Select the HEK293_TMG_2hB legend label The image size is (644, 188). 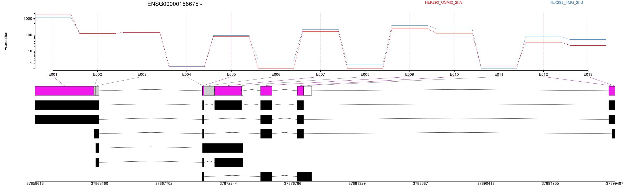(566, 2)
